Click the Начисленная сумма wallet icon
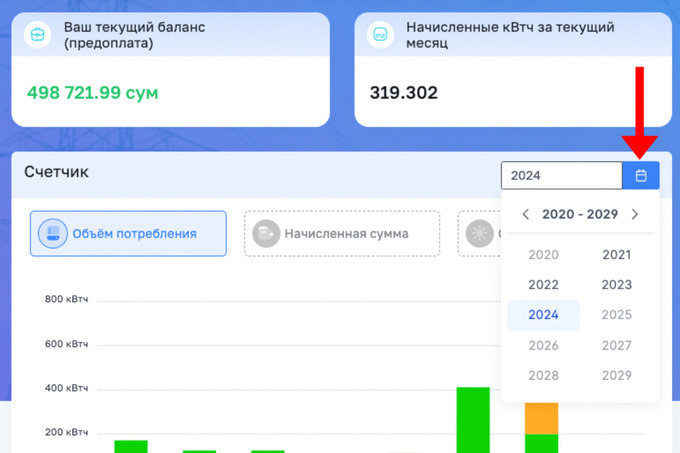This screenshot has width=680, height=453. (266, 234)
